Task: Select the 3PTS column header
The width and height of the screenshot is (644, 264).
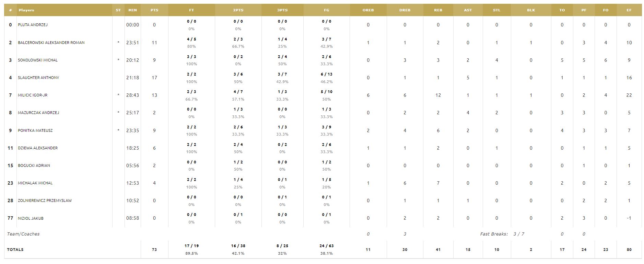Action: tap(282, 10)
